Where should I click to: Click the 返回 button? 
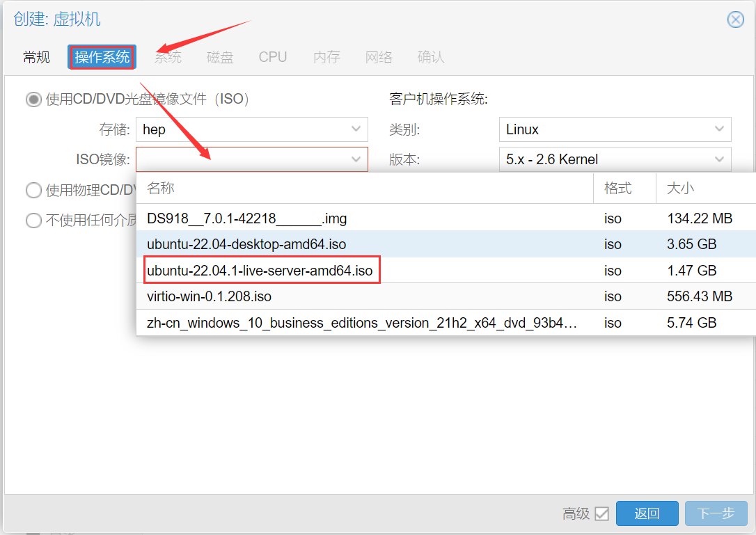pos(647,513)
